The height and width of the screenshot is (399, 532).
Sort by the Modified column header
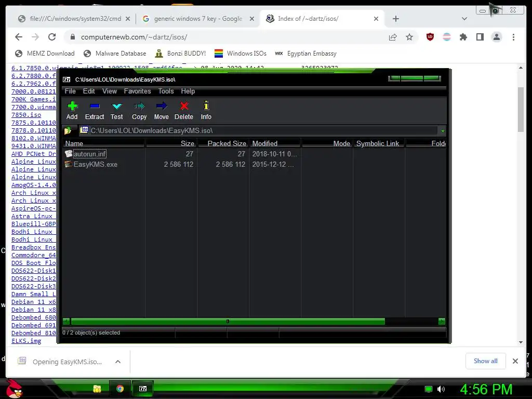click(x=275, y=143)
